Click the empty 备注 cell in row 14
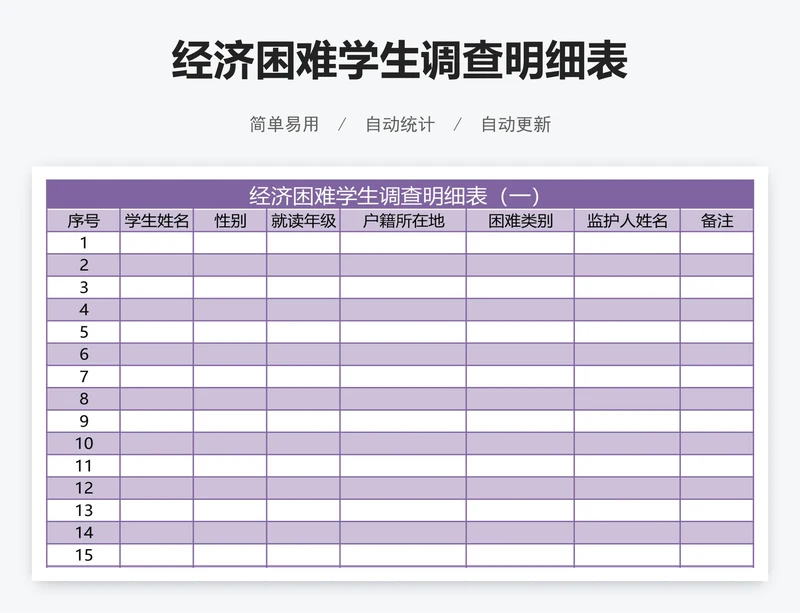This screenshot has width=800, height=613. 717,533
